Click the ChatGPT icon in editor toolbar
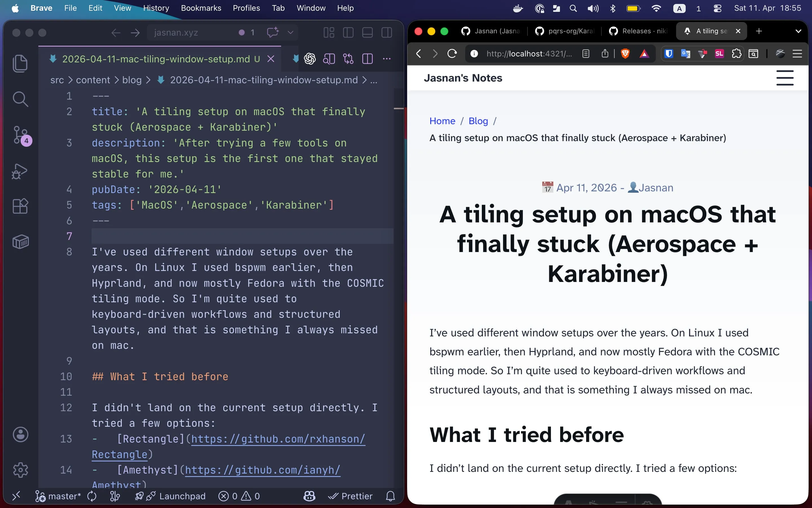The width and height of the screenshot is (812, 508). coord(310,59)
